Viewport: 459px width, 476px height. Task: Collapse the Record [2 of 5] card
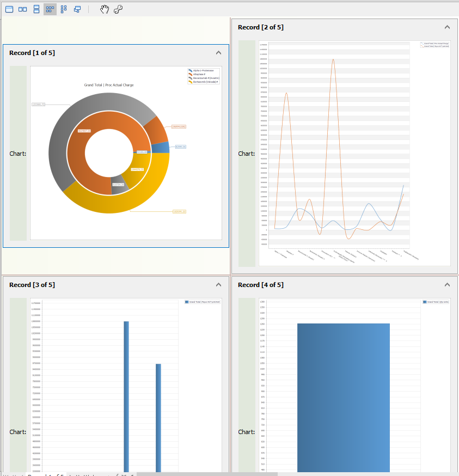click(447, 27)
